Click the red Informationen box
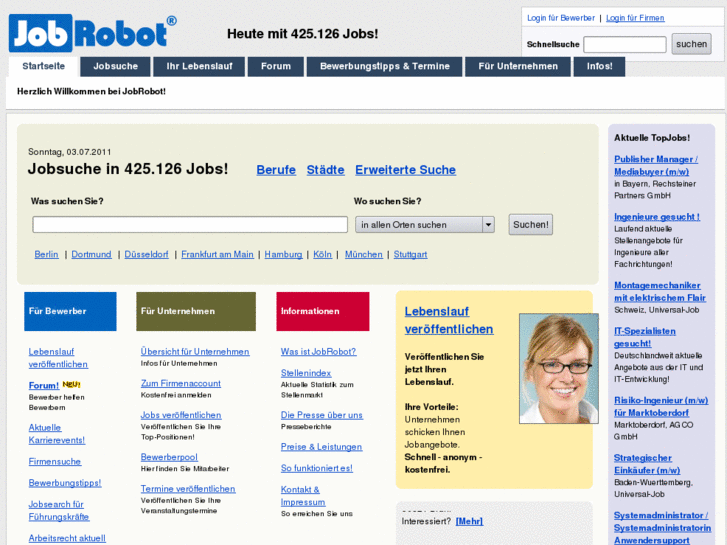 pyautogui.click(x=323, y=311)
